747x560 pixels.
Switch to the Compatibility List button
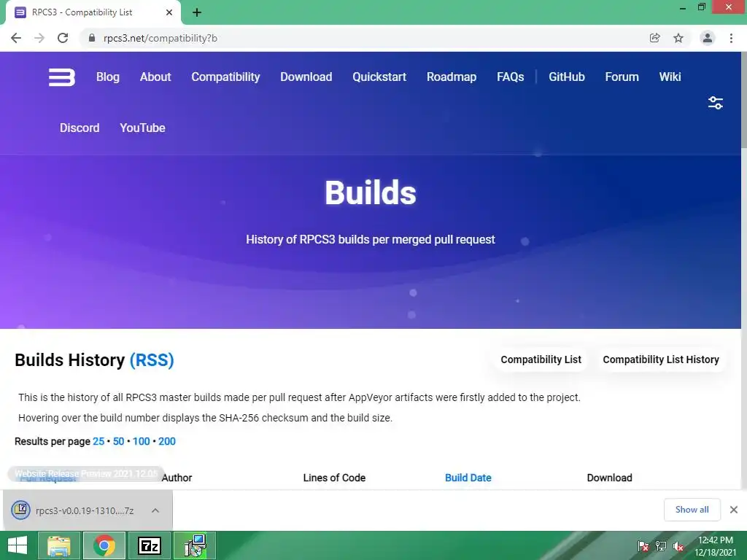click(541, 359)
